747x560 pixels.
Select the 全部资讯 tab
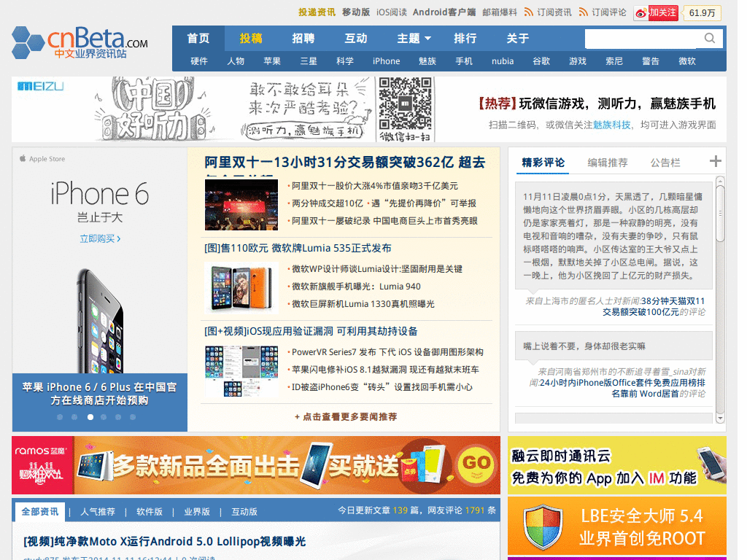tap(40, 511)
